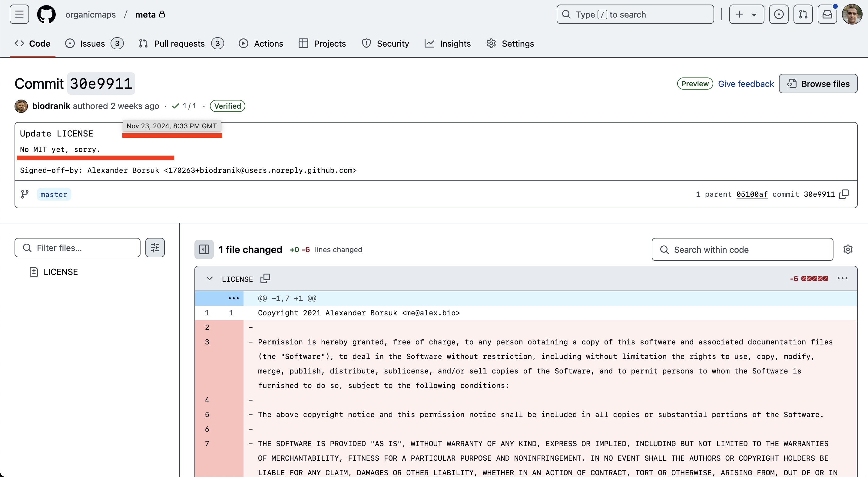Open the user profile avatar menu
Image resolution: width=868 pixels, height=477 pixels.
(x=852, y=15)
